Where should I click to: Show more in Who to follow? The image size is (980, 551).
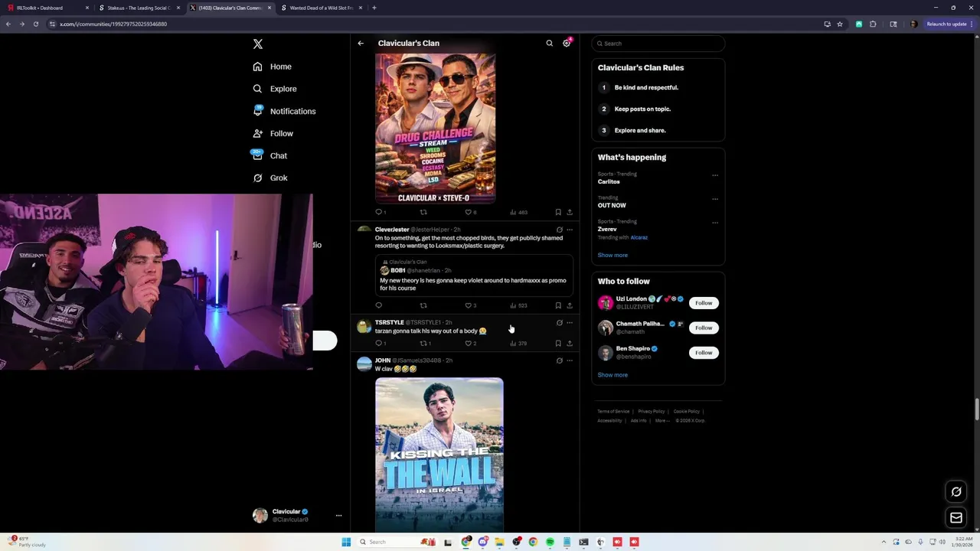[612, 375]
